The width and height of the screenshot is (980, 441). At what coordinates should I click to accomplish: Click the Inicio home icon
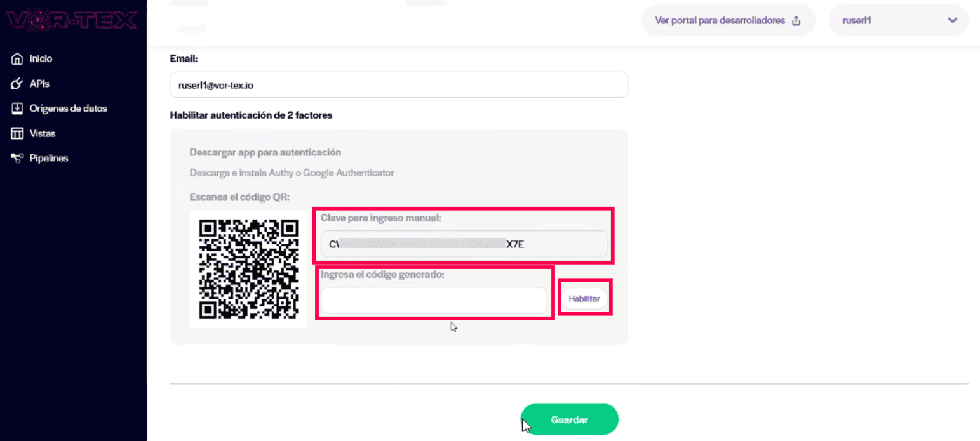(x=18, y=59)
